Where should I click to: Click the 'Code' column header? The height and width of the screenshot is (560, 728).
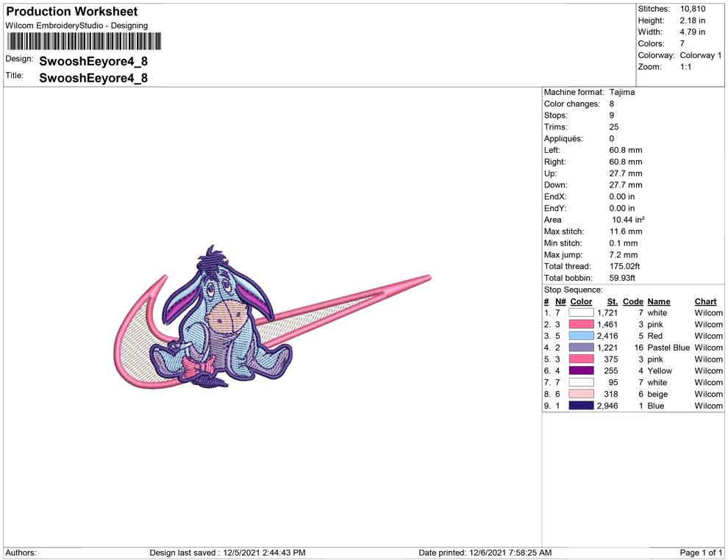click(x=633, y=301)
